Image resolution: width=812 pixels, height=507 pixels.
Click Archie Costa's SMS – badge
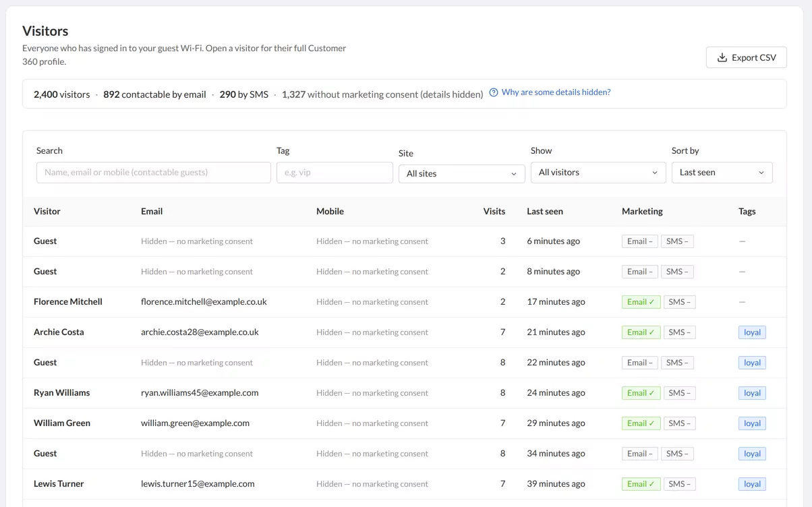(x=679, y=332)
